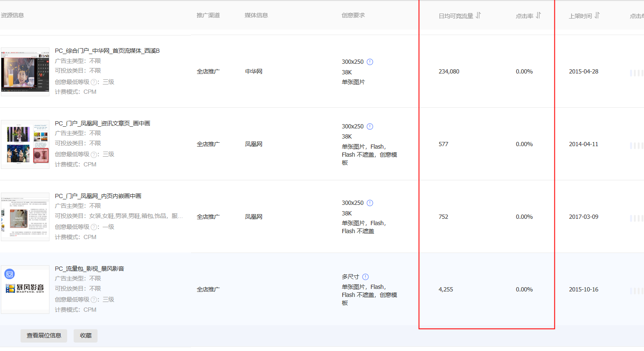The image size is (644, 351).
Task: Sort by 上架时间 column arrows
Action: (597, 16)
